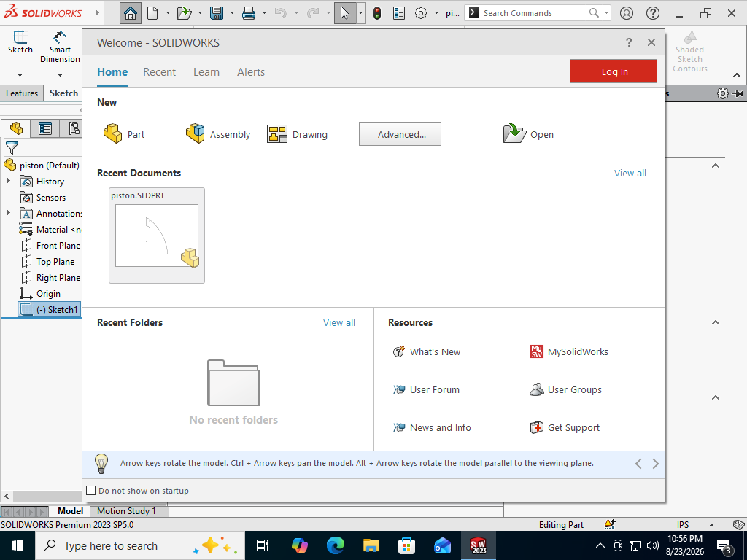747x560 pixels.
Task: Select the Smart Dimension tool
Action: (60, 47)
